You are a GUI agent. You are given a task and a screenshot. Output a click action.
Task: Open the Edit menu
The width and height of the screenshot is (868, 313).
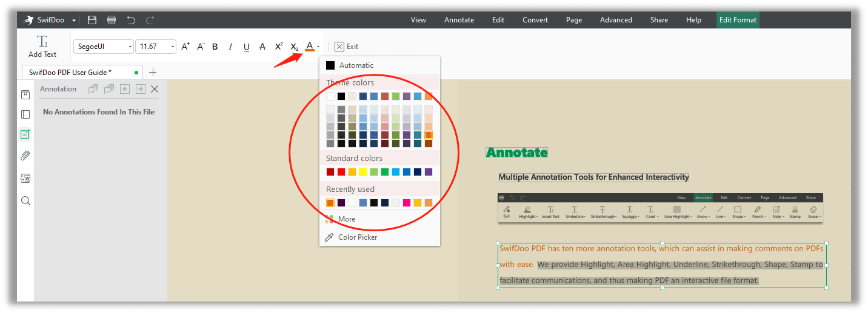(498, 20)
